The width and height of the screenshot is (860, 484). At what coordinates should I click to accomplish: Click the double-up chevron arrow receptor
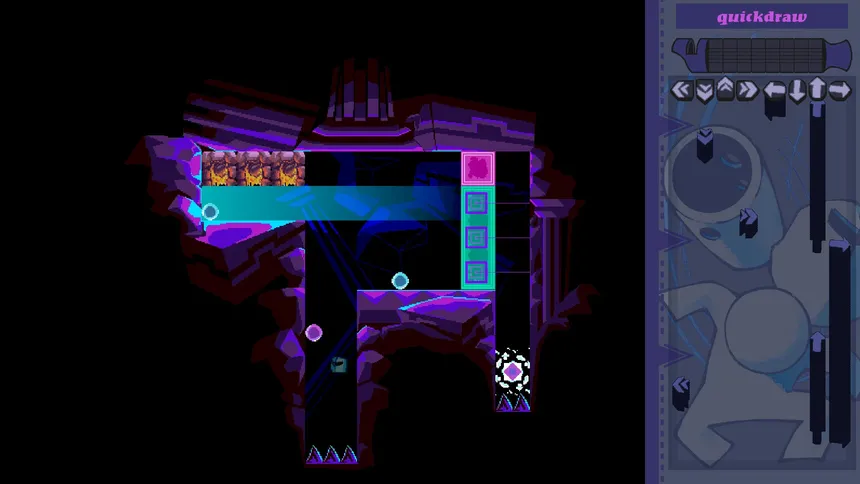725,88
